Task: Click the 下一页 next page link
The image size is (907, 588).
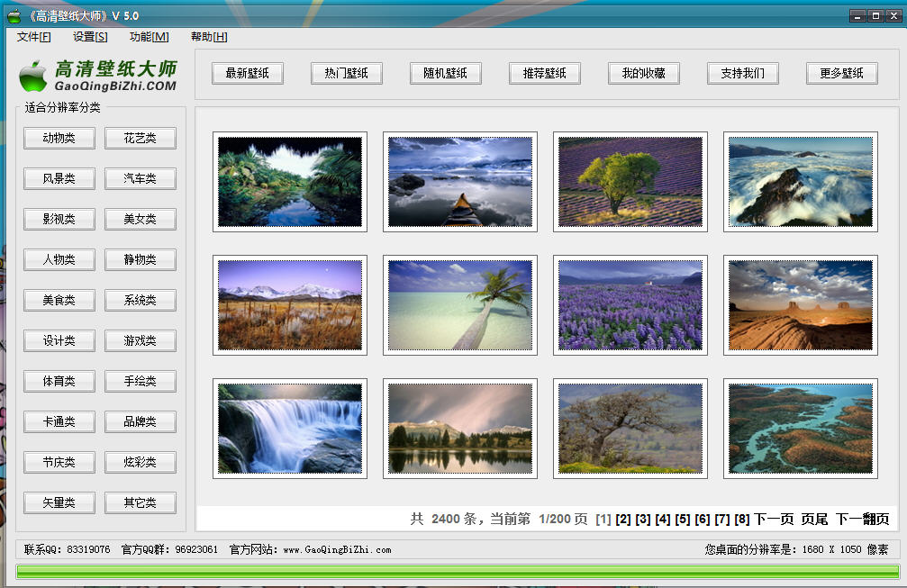Action: pyautogui.click(x=774, y=520)
